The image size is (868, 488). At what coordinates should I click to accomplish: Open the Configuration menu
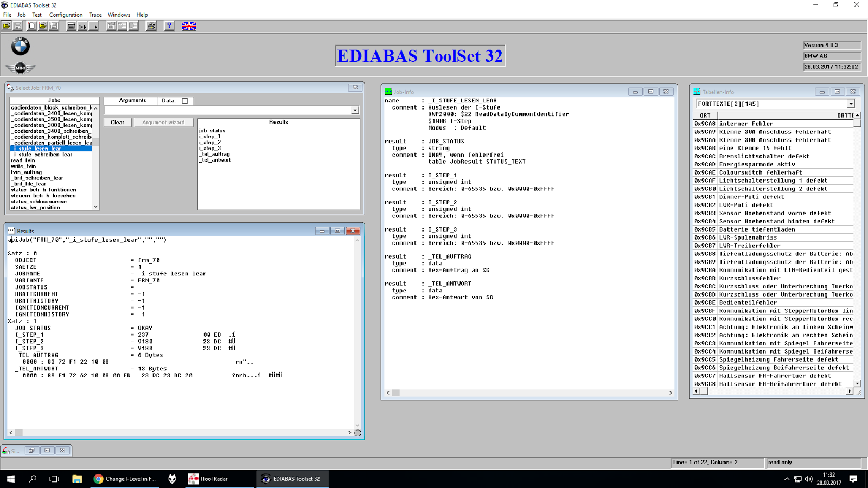click(x=66, y=15)
